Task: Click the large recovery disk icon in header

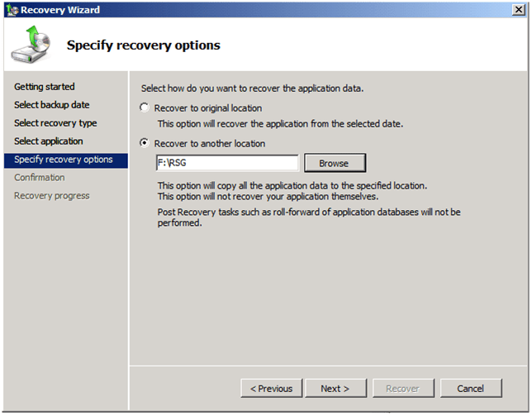Action: [x=31, y=45]
